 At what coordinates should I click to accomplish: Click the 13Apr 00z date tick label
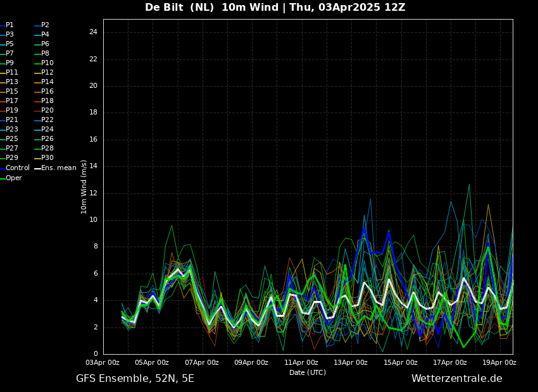pos(351,362)
